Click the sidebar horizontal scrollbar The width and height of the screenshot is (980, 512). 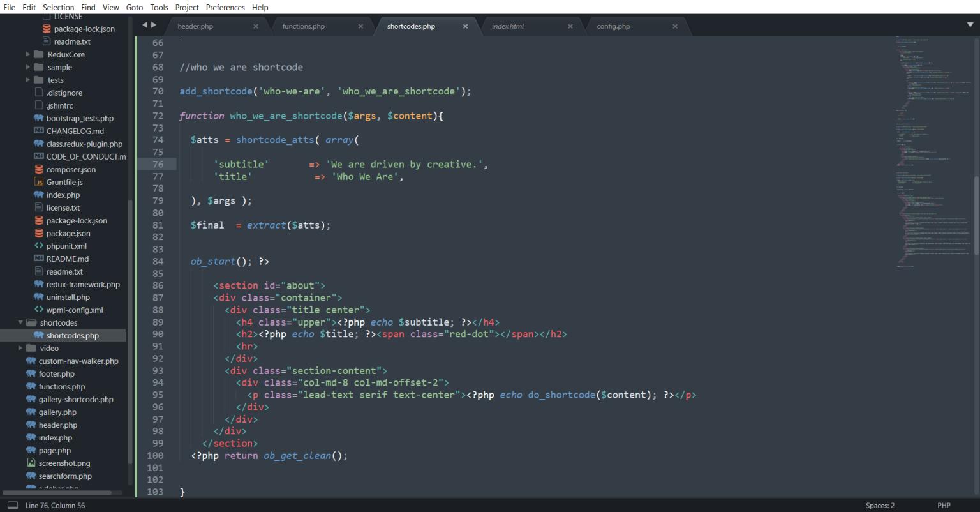tap(57, 493)
